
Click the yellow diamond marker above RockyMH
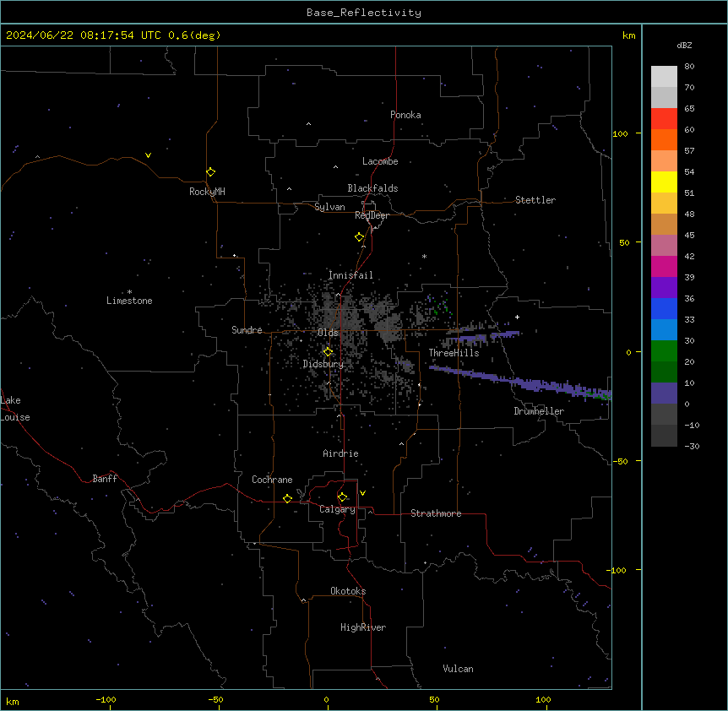click(x=210, y=172)
